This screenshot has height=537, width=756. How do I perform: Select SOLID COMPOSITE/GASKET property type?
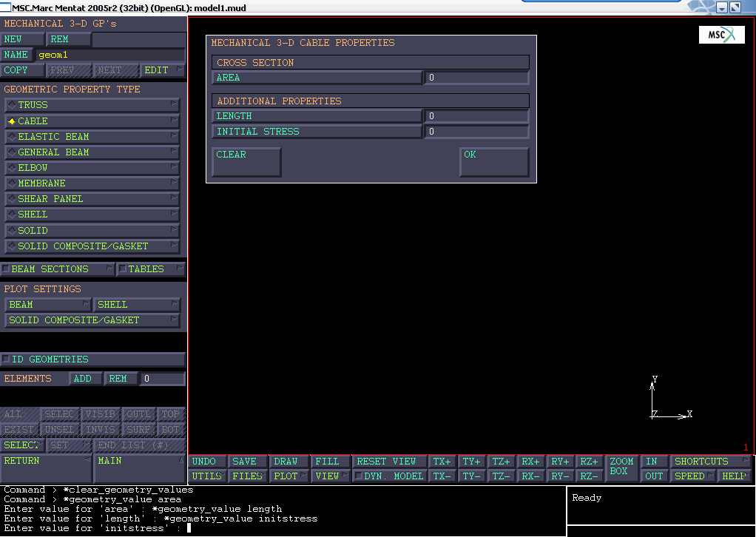[92, 246]
